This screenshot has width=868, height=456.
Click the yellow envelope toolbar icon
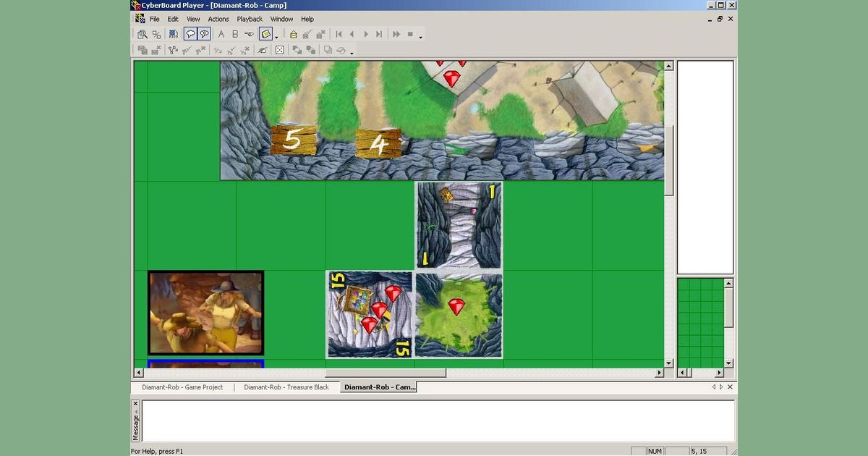(294, 34)
